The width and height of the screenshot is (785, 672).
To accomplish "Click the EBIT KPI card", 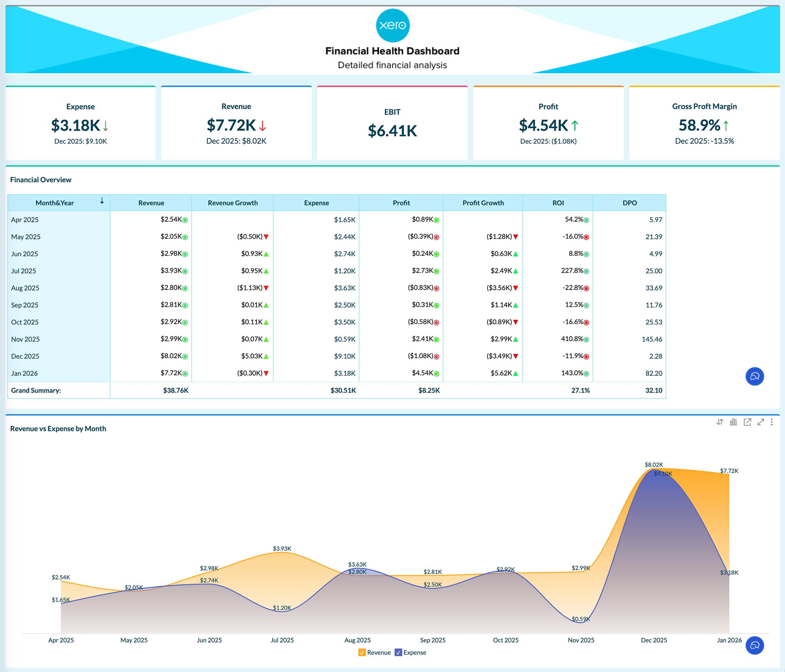I will [392, 123].
